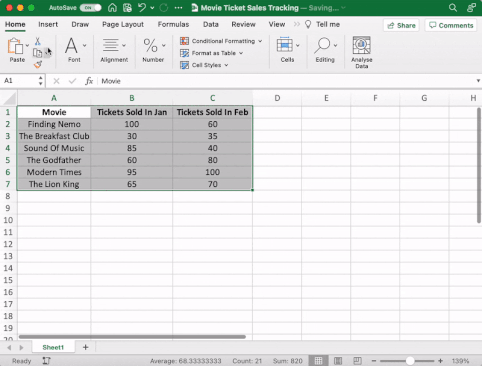Confirm entry with the checkmark icon
The width and height of the screenshot is (482, 366).
(72, 81)
